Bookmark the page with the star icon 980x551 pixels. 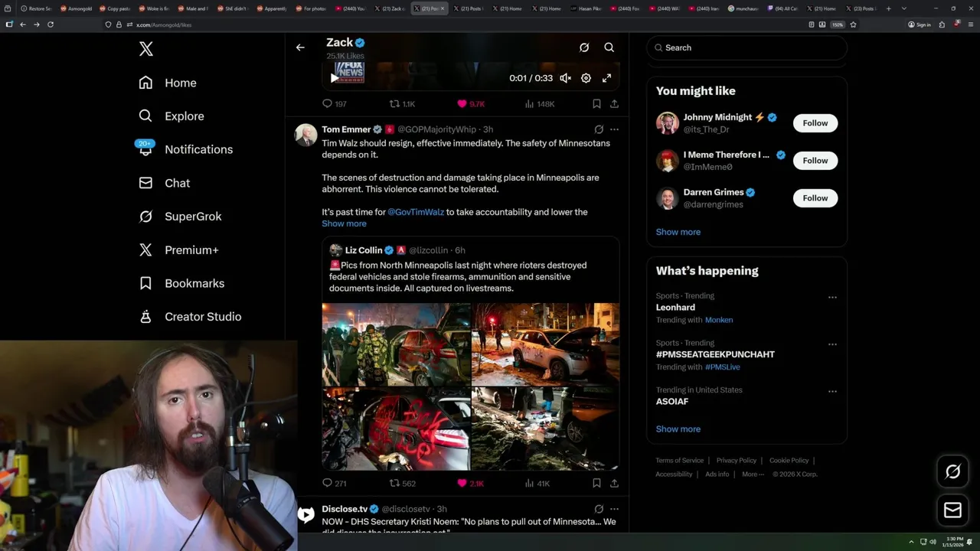(853, 24)
